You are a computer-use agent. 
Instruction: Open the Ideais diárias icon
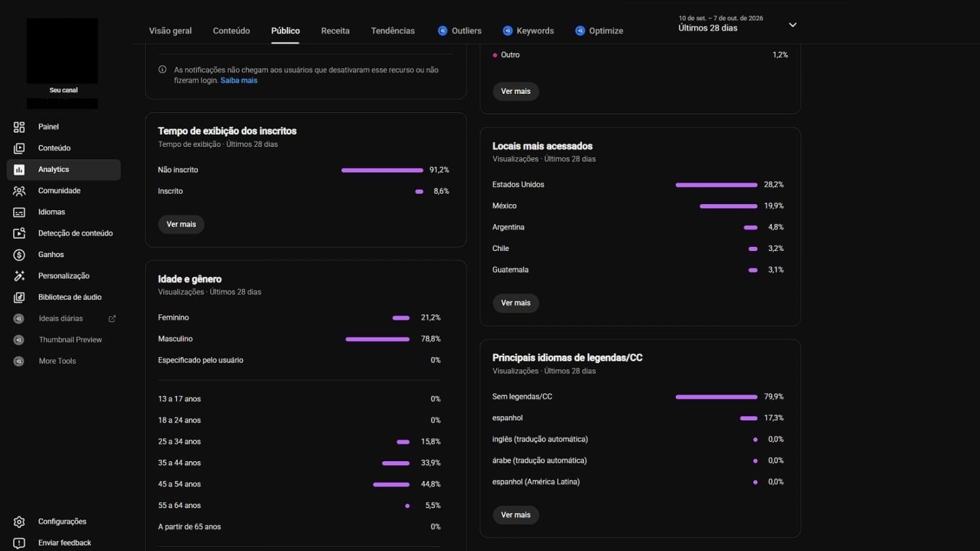coord(19,318)
